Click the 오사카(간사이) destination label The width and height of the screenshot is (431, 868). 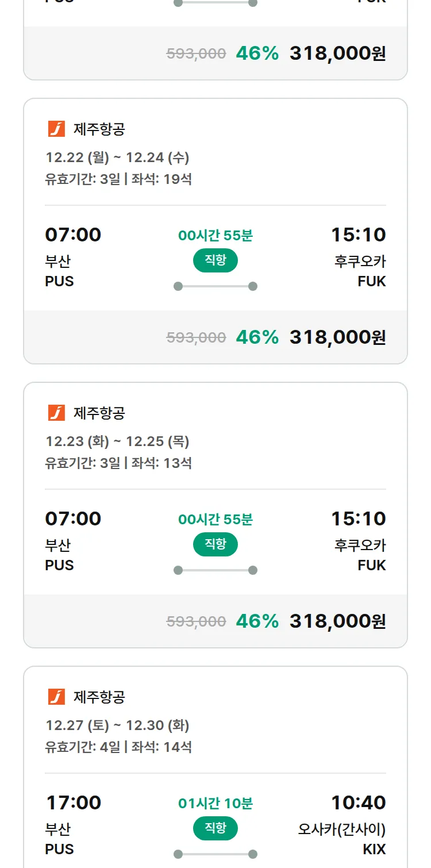tap(342, 829)
